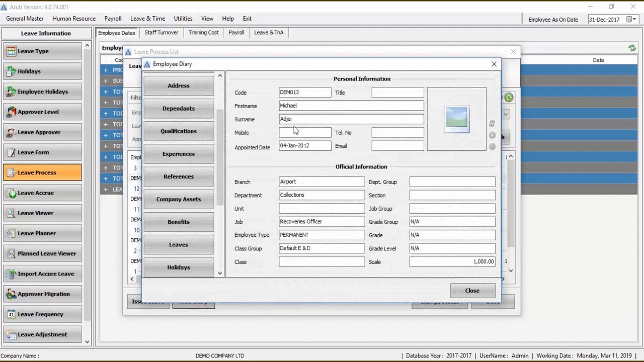Open the Qualifications section
This screenshot has height=362, width=644.
point(179,131)
